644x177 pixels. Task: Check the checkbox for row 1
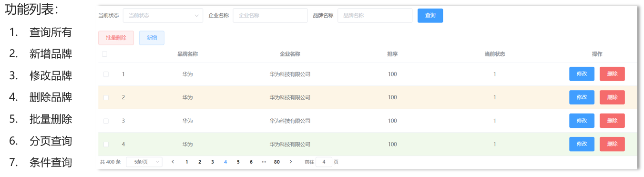[x=106, y=74]
